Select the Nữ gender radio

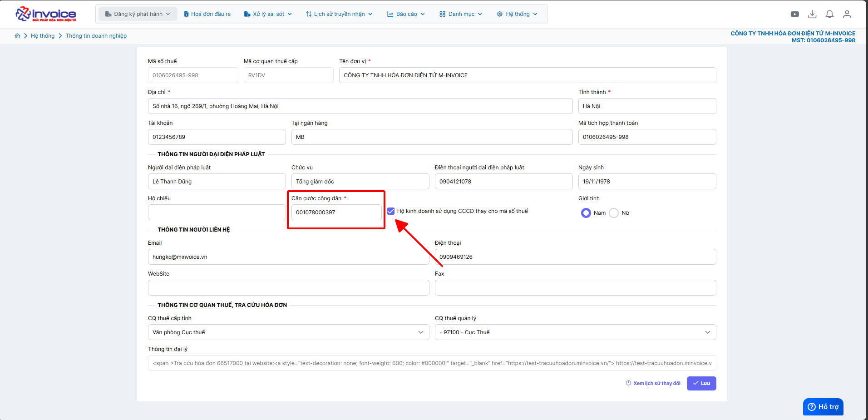coord(614,213)
